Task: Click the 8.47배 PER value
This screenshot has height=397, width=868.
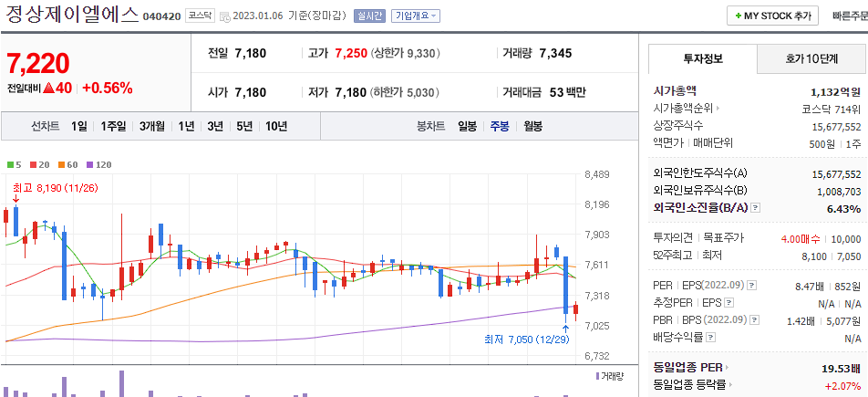Action: point(811,286)
